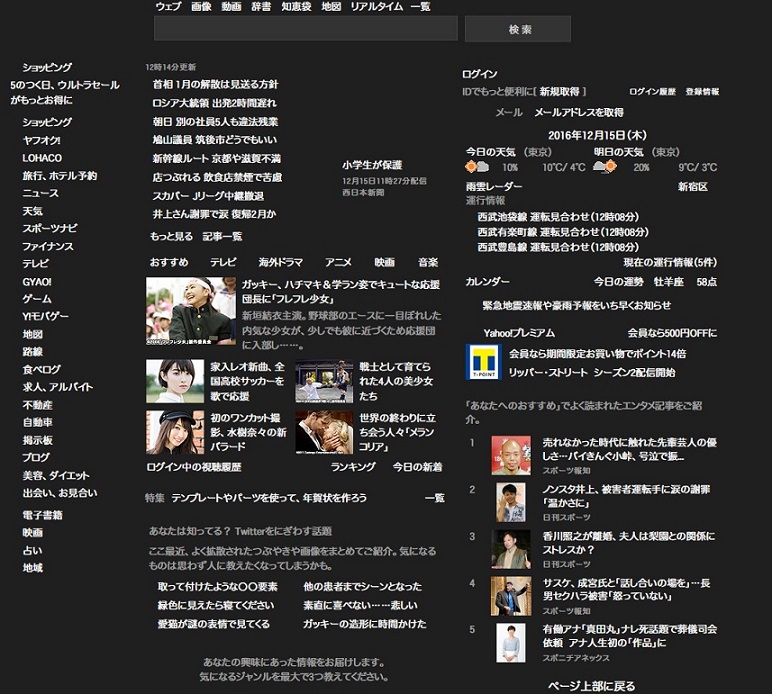Open headline ロシア大統領 出発2時間遅れ
Screen dimensions: 772x694
pyautogui.click(x=214, y=103)
